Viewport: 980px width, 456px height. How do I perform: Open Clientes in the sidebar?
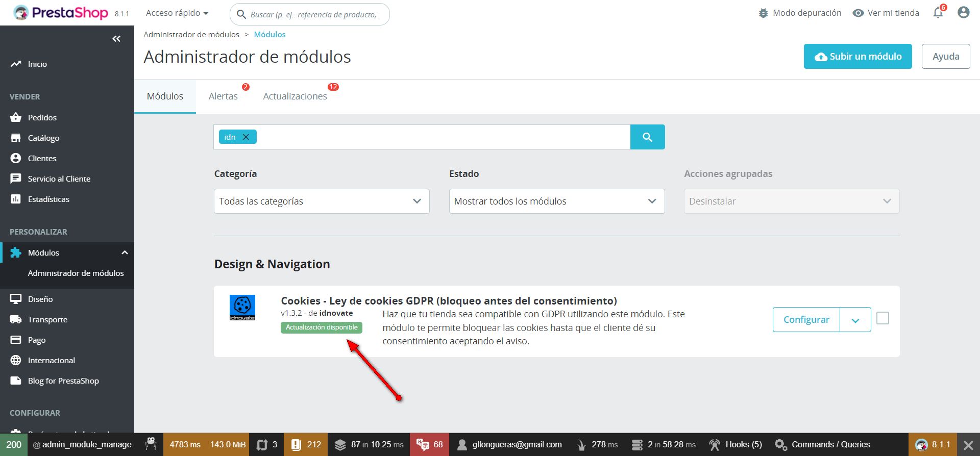click(x=42, y=158)
